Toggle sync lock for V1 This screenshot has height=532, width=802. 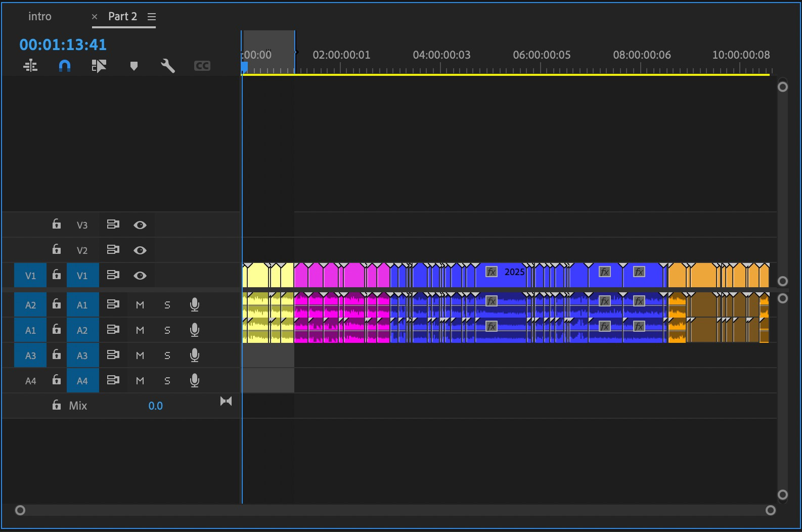[113, 275]
